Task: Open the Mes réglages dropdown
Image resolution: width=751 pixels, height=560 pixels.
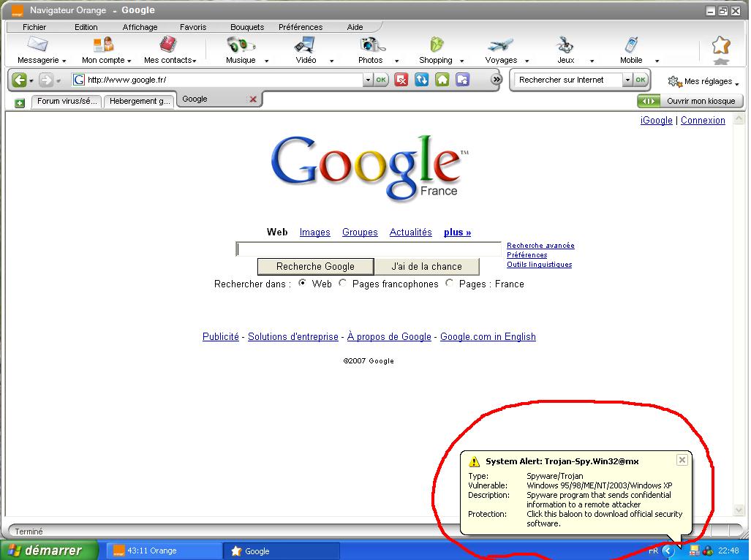Action: click(703, 82)
